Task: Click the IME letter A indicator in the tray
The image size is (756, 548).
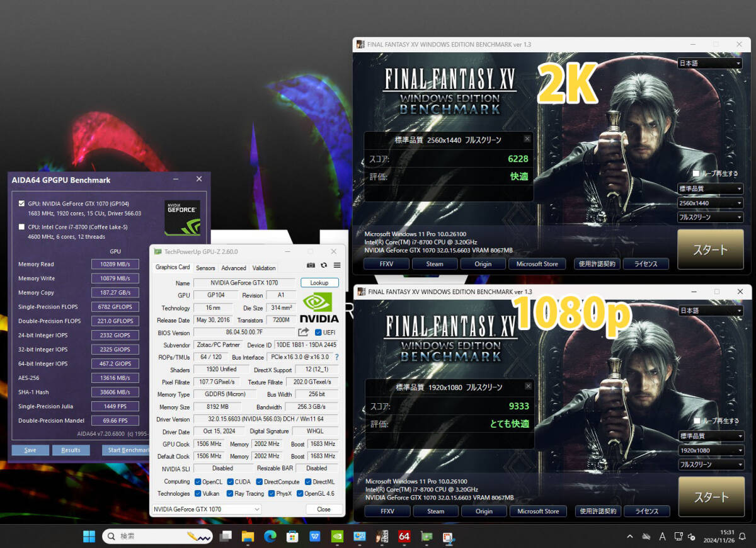Action: 662,537
